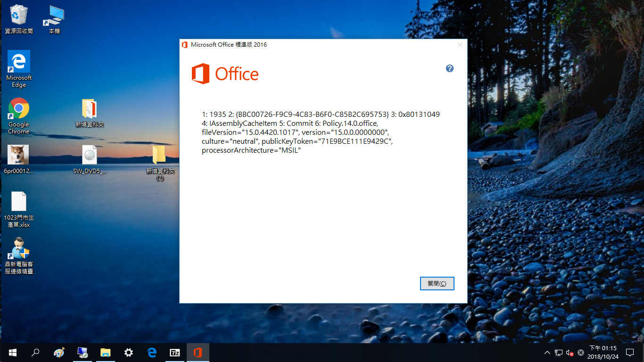Open the Windows Start menu
The width and height of the screenshot is (644, 362).
[x=13, y=353]
